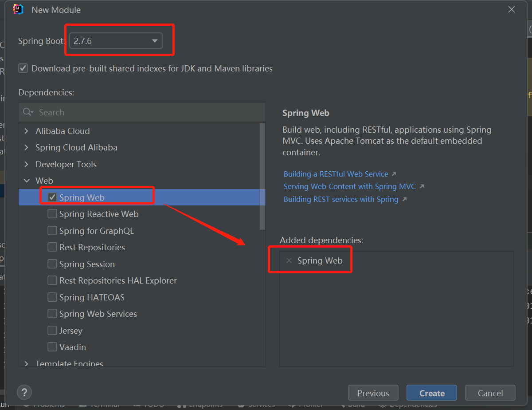Enable Rest Repositories HAL Explorer checkbox
This screenshot has width=532, height=410.
point(52,280)
